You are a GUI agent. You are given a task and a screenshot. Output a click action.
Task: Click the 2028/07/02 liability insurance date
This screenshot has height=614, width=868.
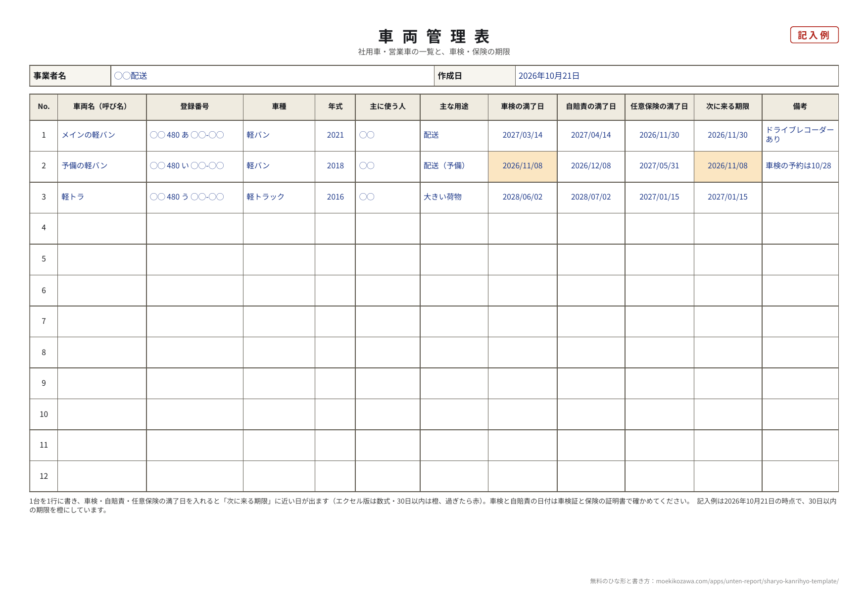(x=591, y=197)
